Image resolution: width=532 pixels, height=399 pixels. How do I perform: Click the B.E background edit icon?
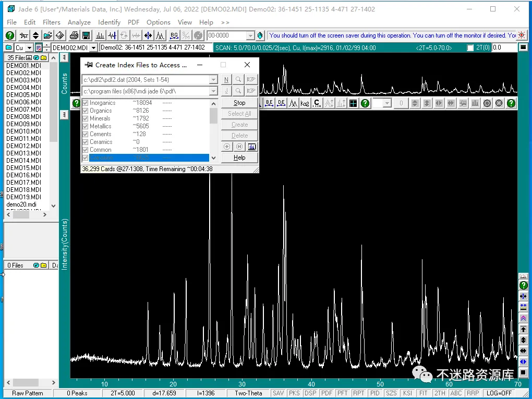pyautogui.click(x=269, y=103)
